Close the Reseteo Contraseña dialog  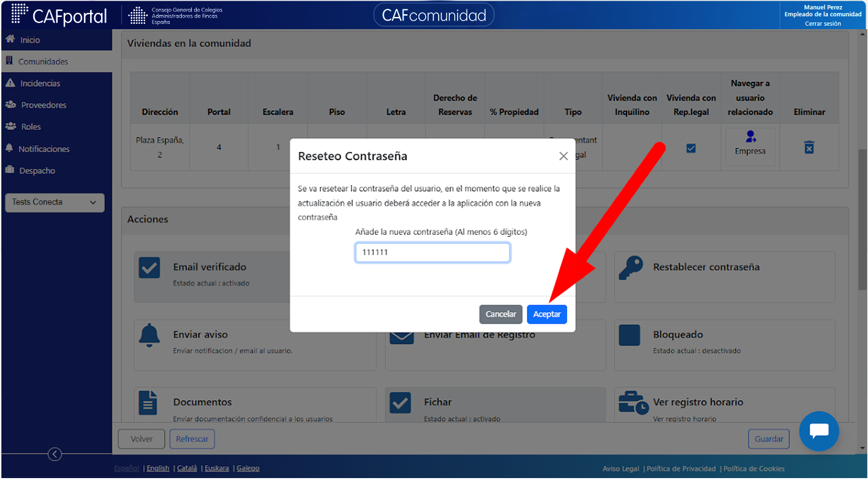click(x=563, y=156)
